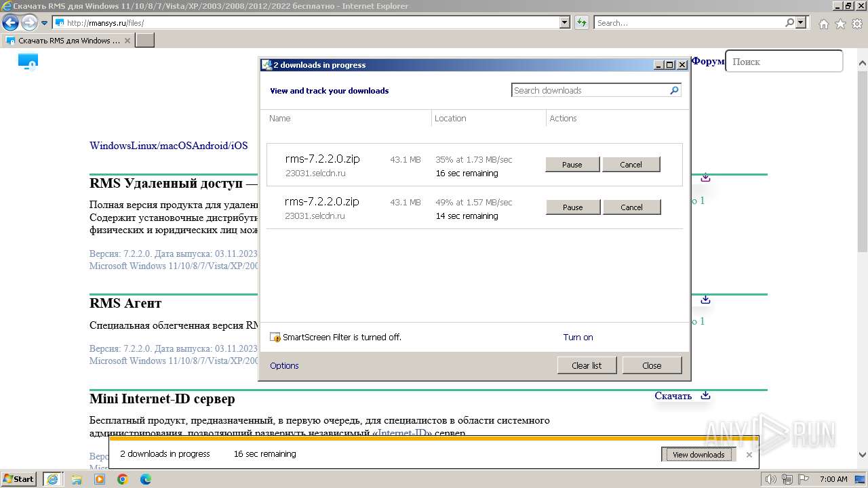Open the Форум link on the page
Image resolution: width=868 pixels, height=488 pixels.
[708, 61]
